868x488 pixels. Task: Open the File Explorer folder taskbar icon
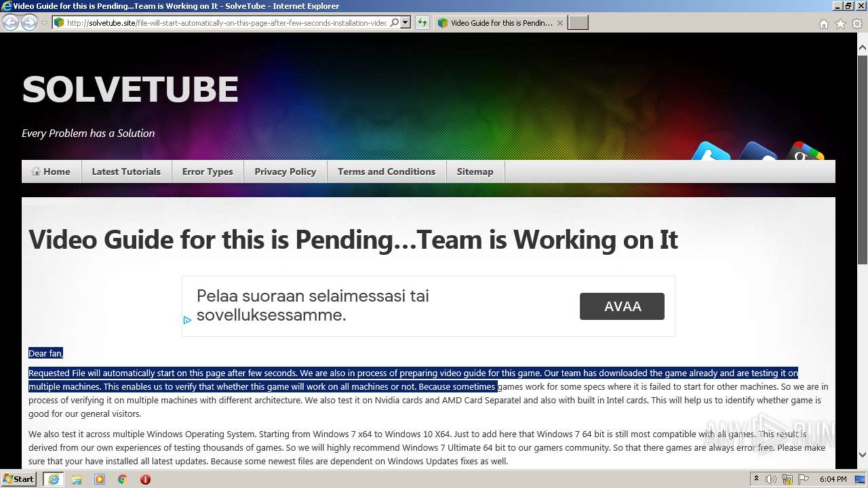pyautogui.click(x=77, y=479)
